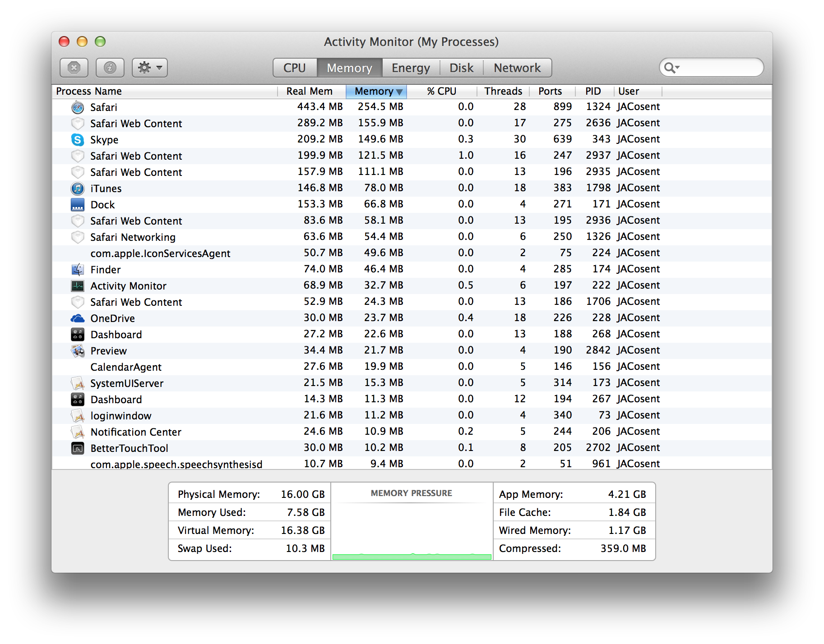Click the Dock process icon
The height and width of the screenshot is (644, 824).
pos(78,205)
